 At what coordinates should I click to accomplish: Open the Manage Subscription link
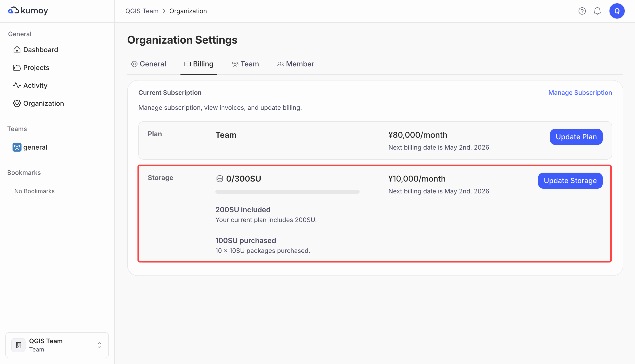pyautogui.click(x=580, y=93)
